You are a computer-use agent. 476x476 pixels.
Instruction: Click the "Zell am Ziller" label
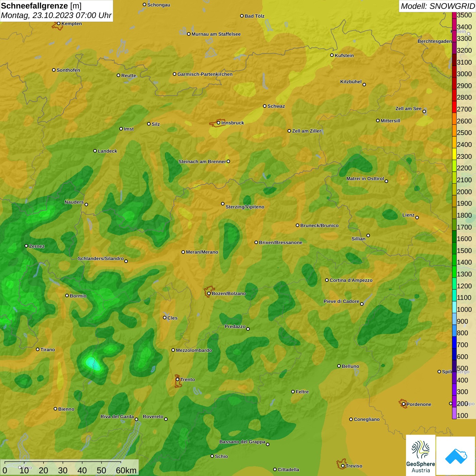click(307, 131)
